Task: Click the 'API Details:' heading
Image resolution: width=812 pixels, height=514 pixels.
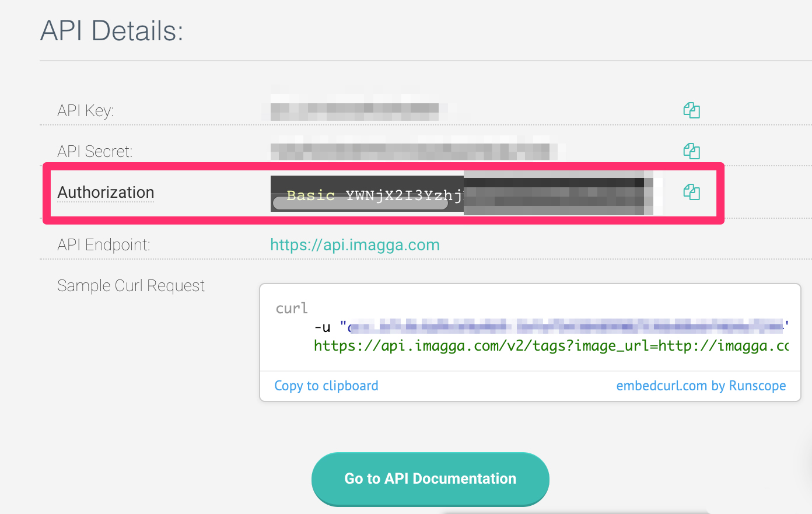Action: tap(111, 31)
